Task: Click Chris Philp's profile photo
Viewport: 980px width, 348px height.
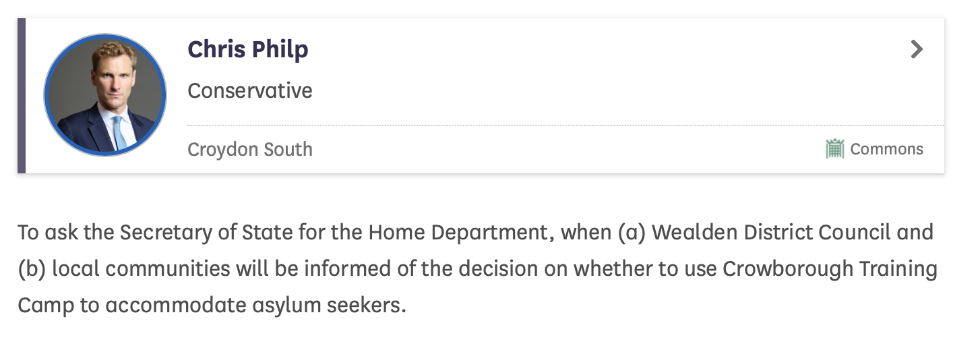Action: [104, 96]
